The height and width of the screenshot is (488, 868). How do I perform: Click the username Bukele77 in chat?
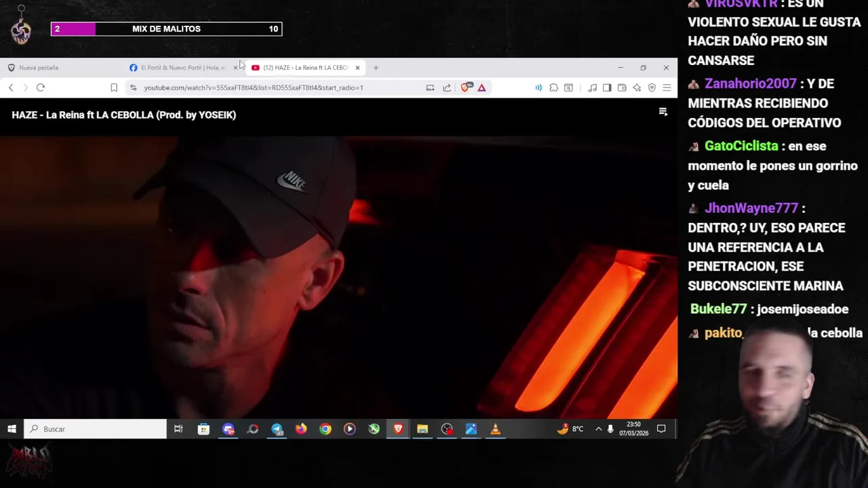point(718,309)
